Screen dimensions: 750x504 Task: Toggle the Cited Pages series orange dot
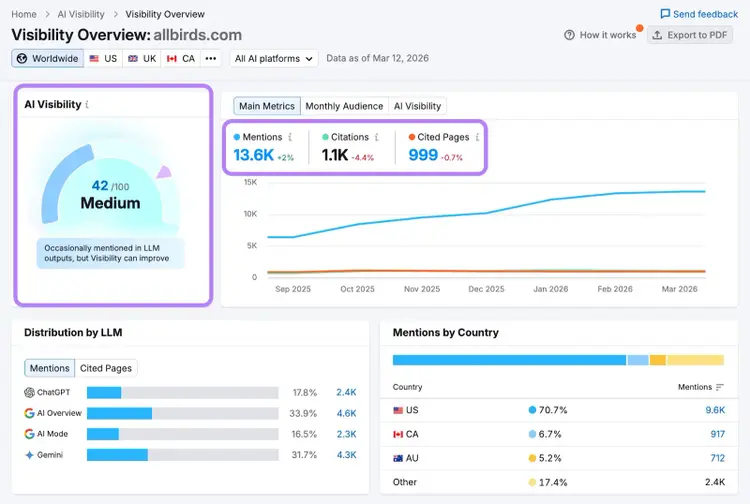pos(412,137)
